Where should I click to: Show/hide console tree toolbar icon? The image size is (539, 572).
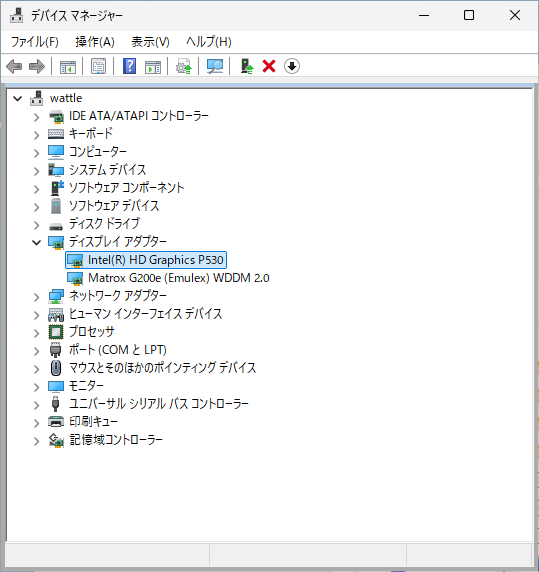[x=68, y=66]
